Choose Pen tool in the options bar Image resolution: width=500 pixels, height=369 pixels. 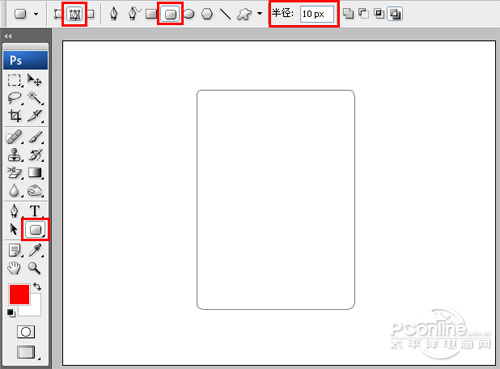click(114, 14)
